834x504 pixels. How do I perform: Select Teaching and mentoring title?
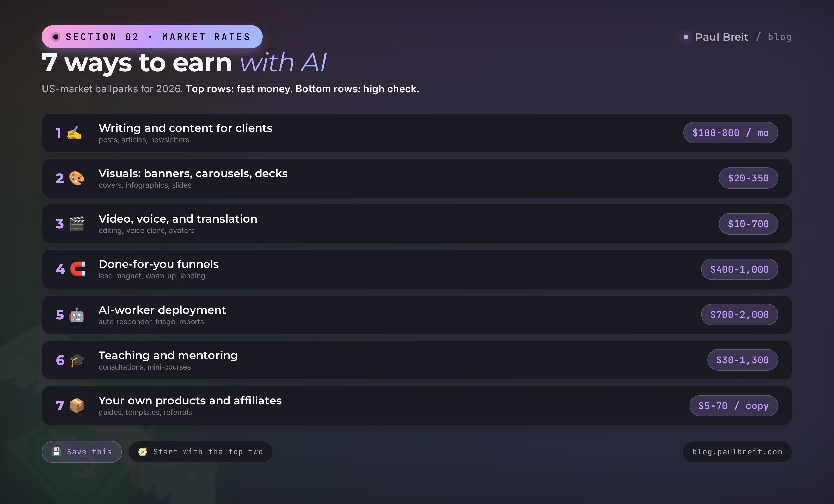pyautogui.click(x=168, y=355)
